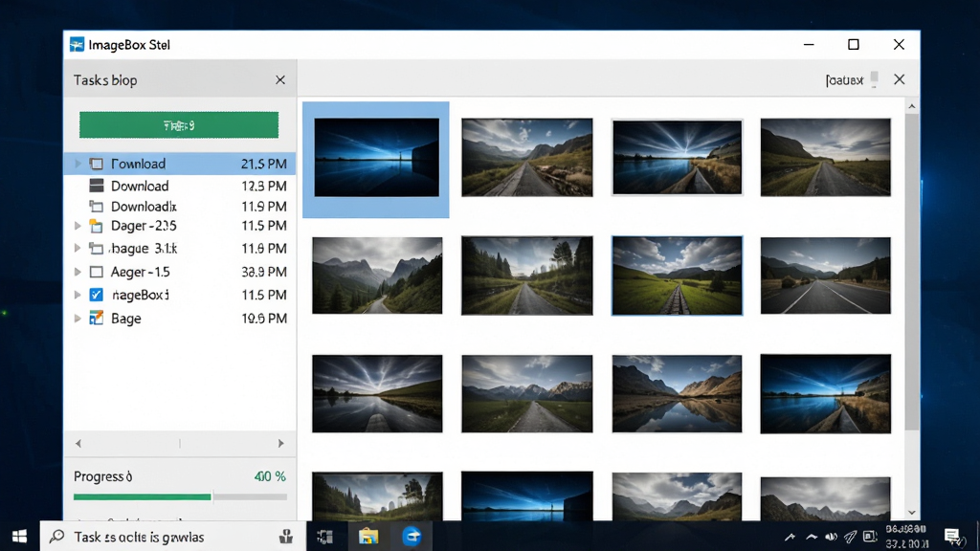Click the yellow folder icon beside Dager -235

(97, 226)
